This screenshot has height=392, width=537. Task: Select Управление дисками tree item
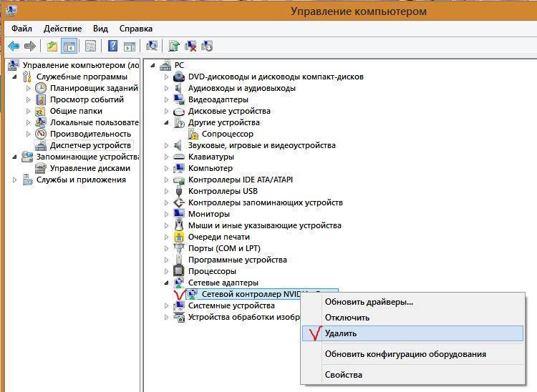click(90, 168)
